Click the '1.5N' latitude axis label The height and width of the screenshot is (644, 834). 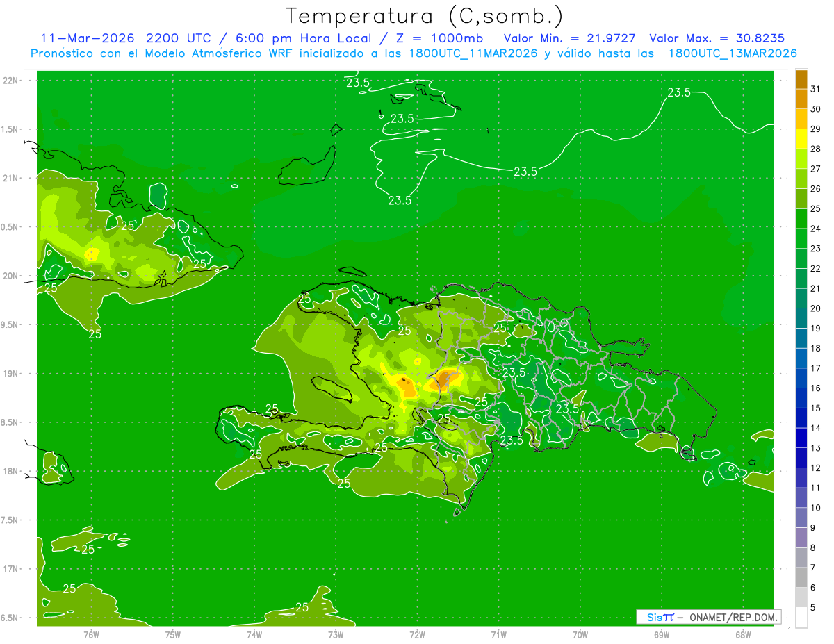(x=10, y=129)
